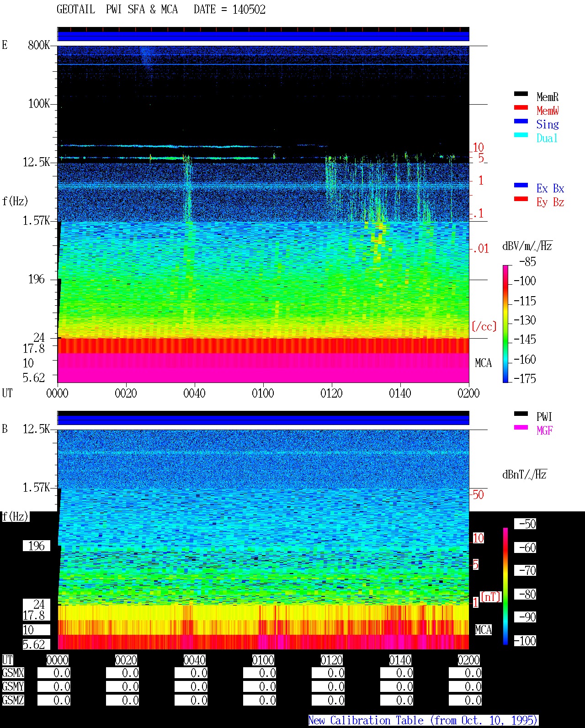Click the "800K" frequency axis label

coord(39,45)
